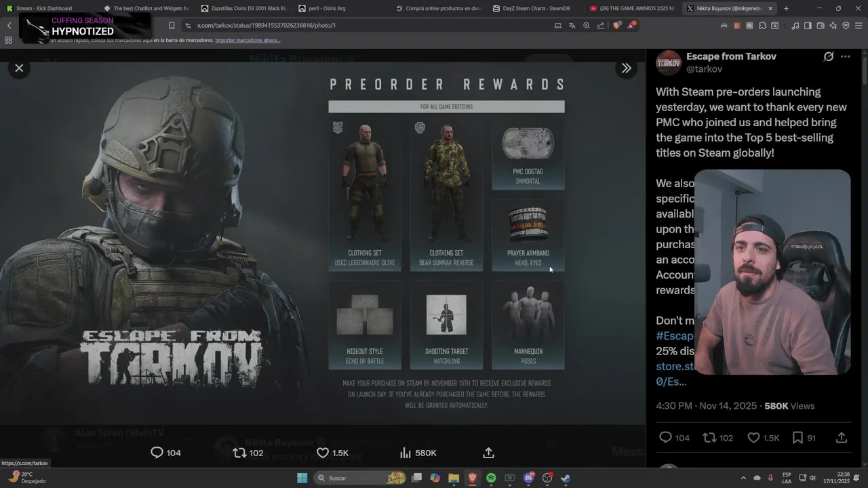Open Brave Shields lion icon
The image size is (868, 488).
click(x=617, y=26)
